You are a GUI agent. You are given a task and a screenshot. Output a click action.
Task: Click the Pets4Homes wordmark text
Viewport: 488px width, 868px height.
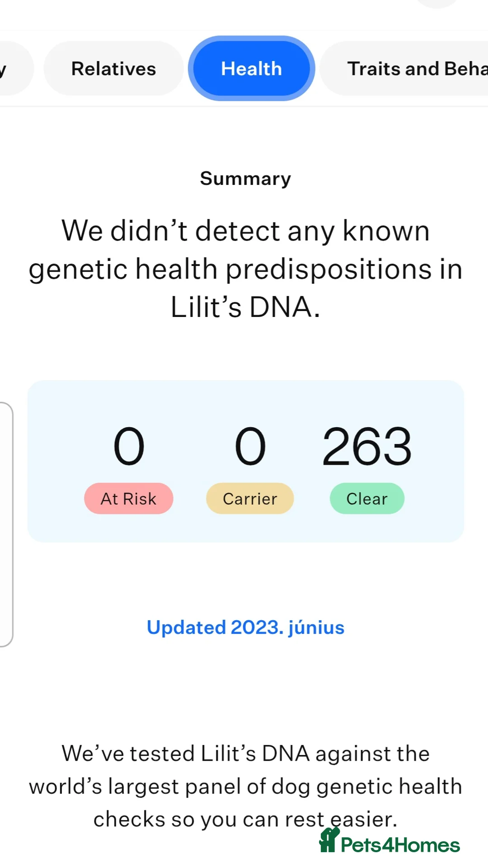pyautogui.click(x=400, y=845)
